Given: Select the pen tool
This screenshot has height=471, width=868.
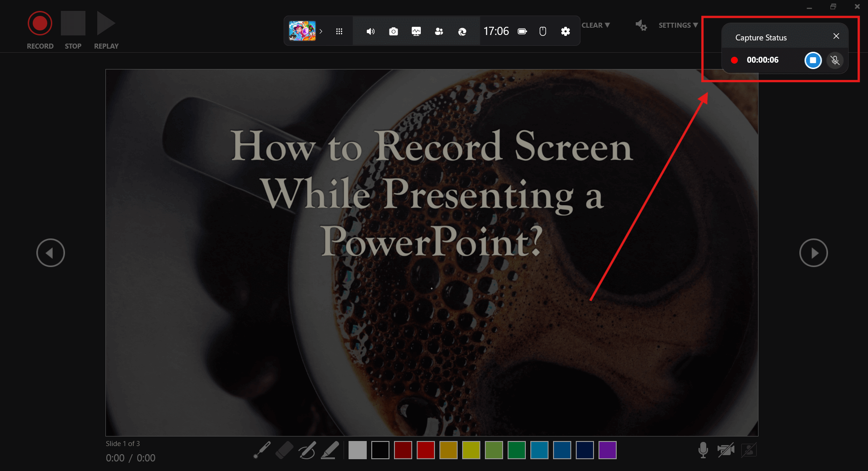Looking at the screenshot, I should [307, 450].
